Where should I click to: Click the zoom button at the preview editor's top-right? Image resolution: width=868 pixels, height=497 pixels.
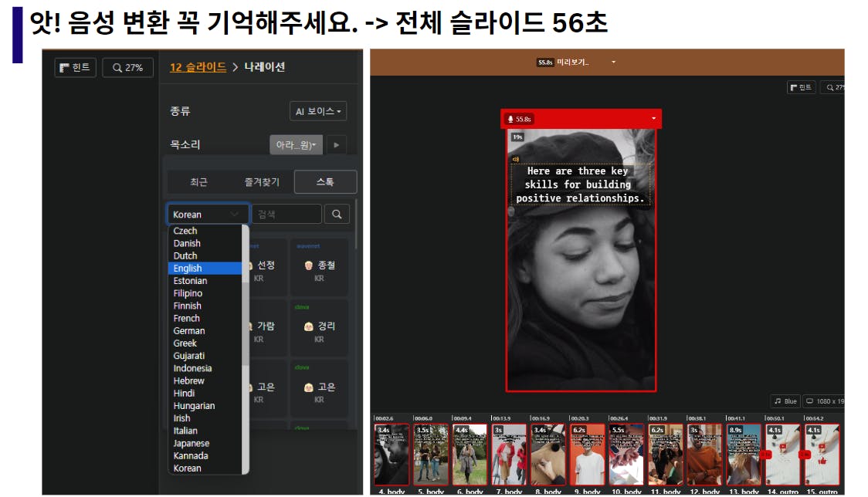click(833, 87)
